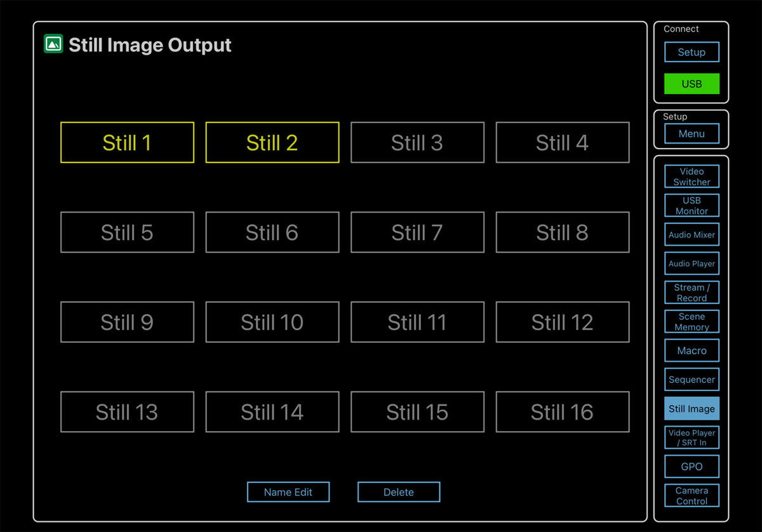Open the Connect Setup button
The width and height of the screenshot is (762, 532).
[x=692, y=52]
